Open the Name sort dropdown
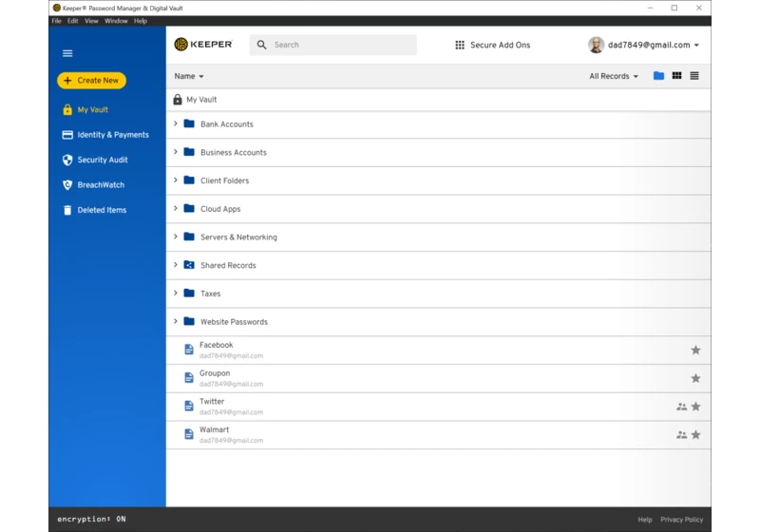This screenshot has height=532, width=760. pos(188,76)
